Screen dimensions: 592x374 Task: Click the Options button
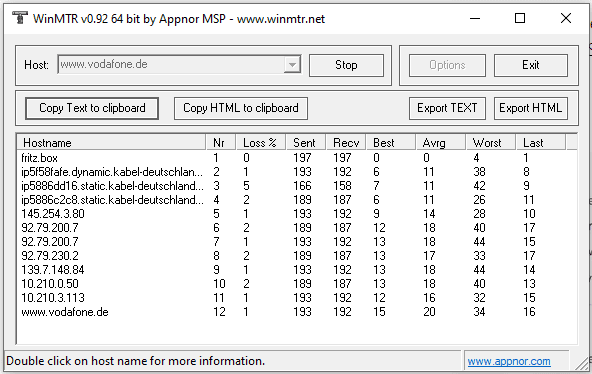(x=447, y=65)
